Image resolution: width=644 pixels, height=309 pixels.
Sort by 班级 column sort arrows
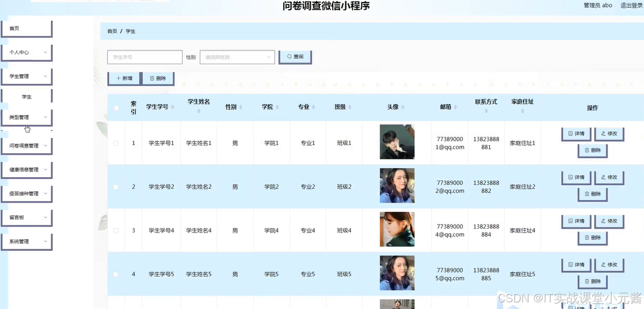coord(350,107)
